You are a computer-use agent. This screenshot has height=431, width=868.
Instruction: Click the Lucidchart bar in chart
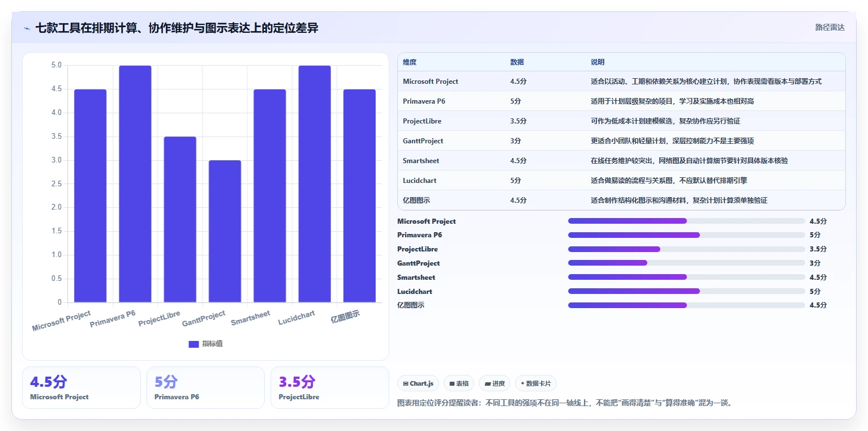point(315,184)
